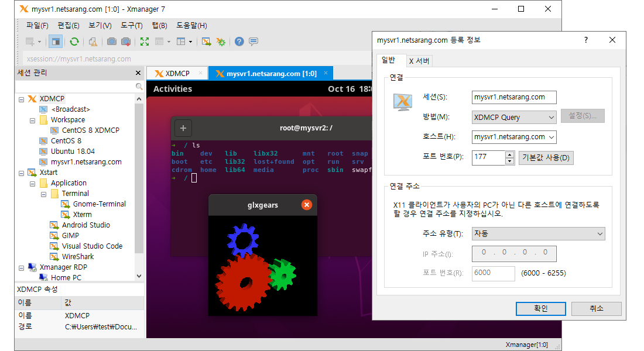Image resolution: width=644 pixels, height=351 pixels.
Task: Click Activities in the remote desktop
Action: pos(173,89)
